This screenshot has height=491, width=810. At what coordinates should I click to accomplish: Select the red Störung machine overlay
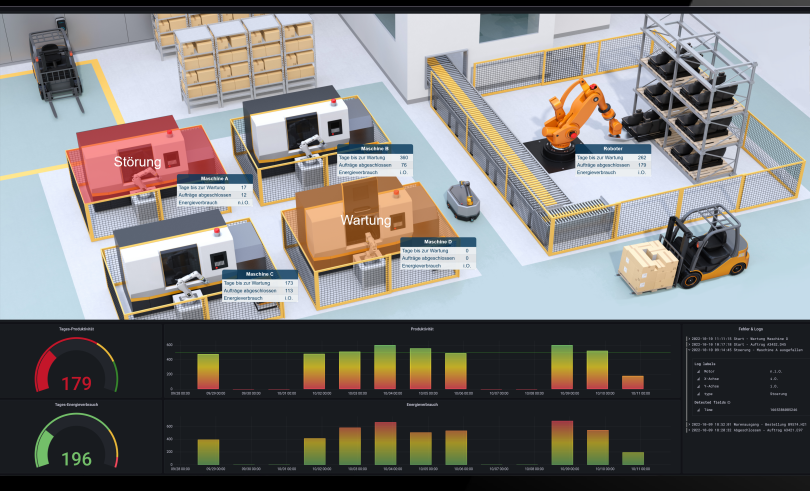(140, 162)
